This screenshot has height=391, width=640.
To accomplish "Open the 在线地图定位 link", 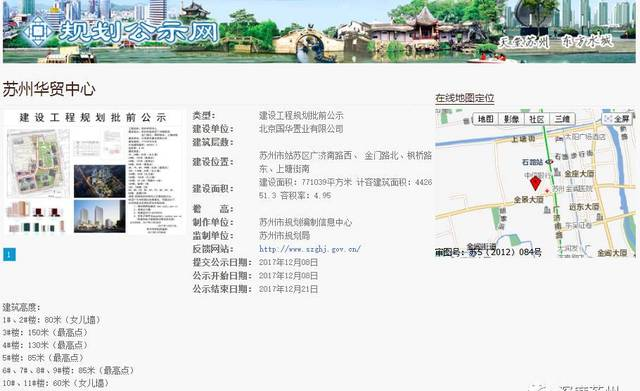I will [x=464, y=98].
